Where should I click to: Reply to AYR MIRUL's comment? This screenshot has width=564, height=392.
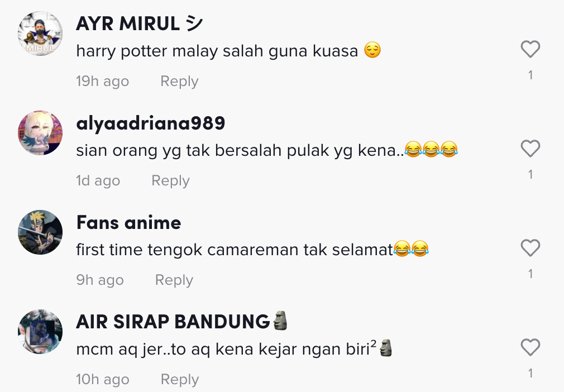(x=179, y=82)
